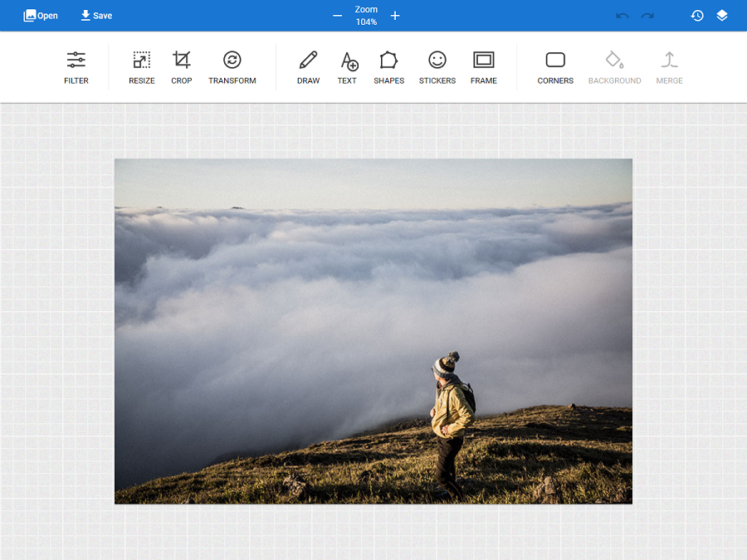Open a new image file
Screen dimensions: 747x560
pos(40,15)
